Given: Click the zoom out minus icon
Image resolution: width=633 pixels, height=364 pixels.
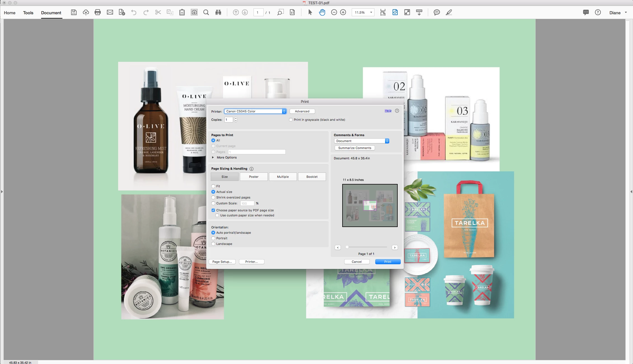Looking at the screenshot, I should (x=334, y=12).
